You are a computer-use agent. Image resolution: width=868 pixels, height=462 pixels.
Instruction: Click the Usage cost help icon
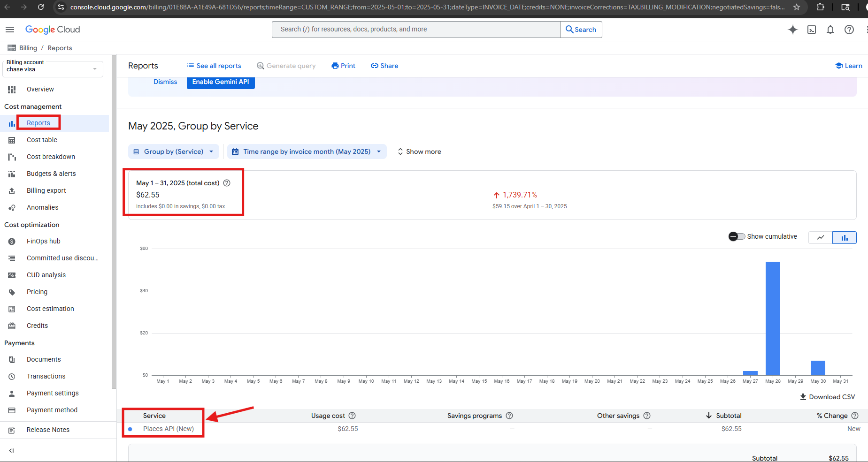click(x=352, y=416)
